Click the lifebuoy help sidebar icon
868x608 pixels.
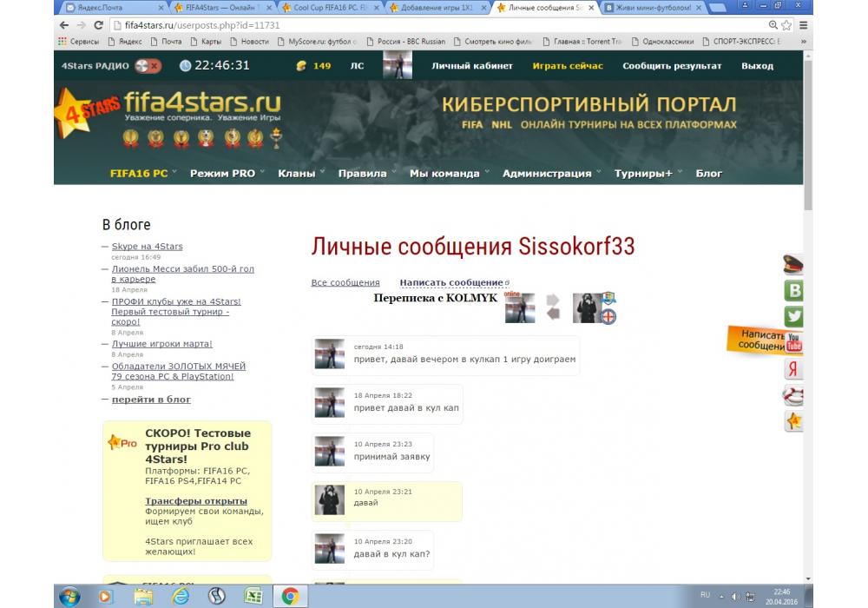tap(793, 396)
